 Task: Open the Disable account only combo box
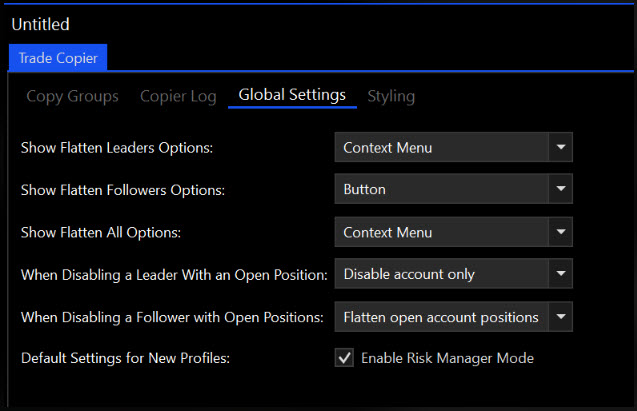442,274
